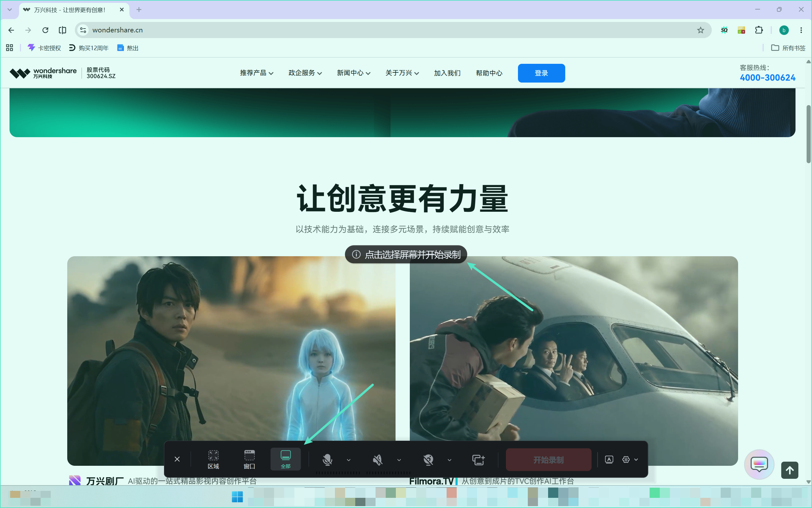Open the webcam device dropdown arrow
812x508 pixels.
(x=449, y=460)
